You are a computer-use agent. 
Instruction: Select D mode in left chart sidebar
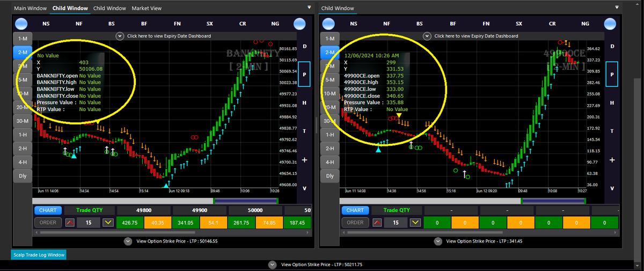pos(304,47)
